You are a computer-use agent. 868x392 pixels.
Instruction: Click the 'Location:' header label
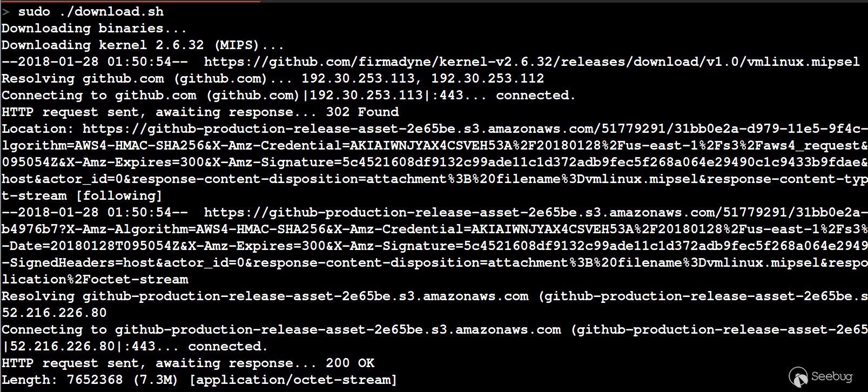tap(37, 129)
